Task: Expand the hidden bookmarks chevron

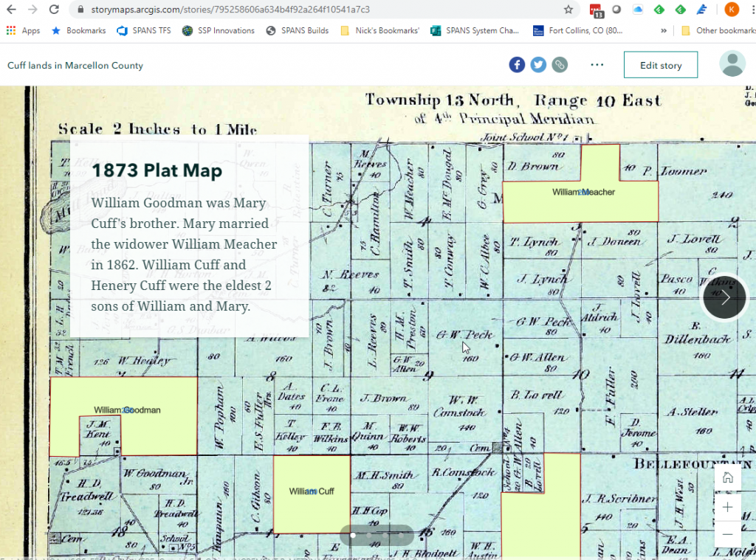Action: [663, 30]
